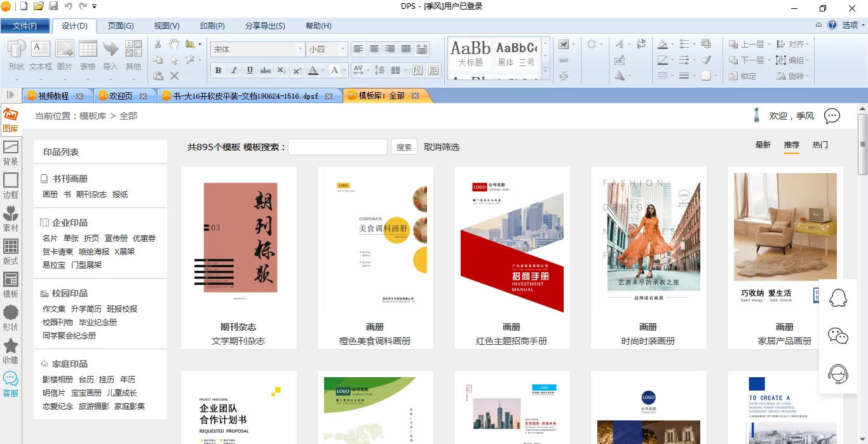Insert a 文本框 text box
868x444 pixels.
[x=41, y=55]
